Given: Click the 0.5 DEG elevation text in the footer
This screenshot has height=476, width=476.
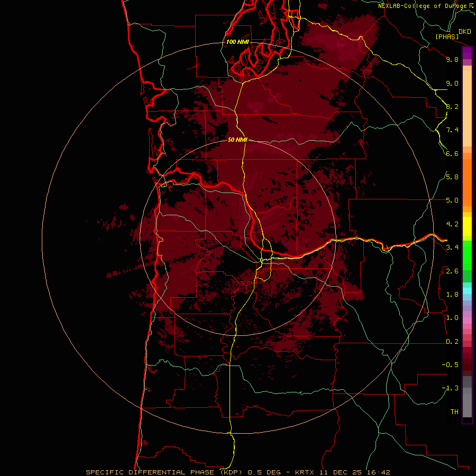Looking at the screenshot, I should pyautogui.click(x=265, y=472).
